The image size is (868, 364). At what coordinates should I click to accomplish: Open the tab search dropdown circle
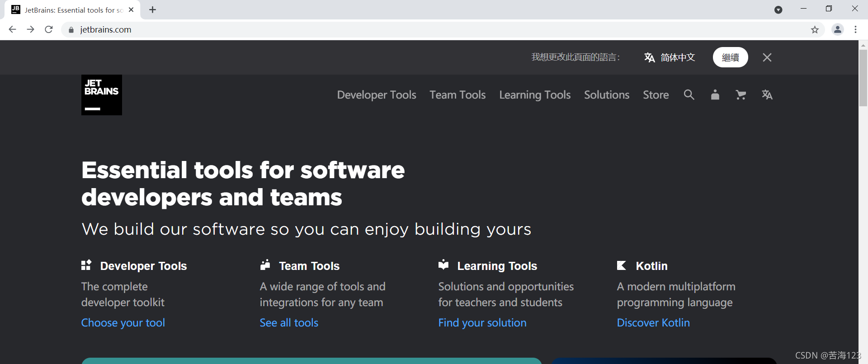(x=778, y=10)
